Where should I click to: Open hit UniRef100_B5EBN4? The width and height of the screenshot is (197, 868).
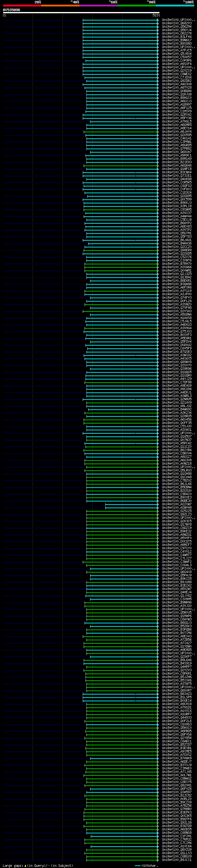[177, 487]
